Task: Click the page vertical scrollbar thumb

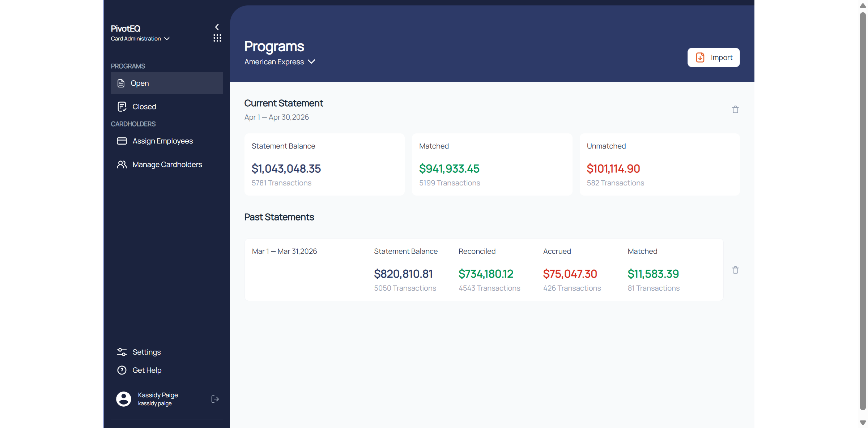Action: (863, 211)
